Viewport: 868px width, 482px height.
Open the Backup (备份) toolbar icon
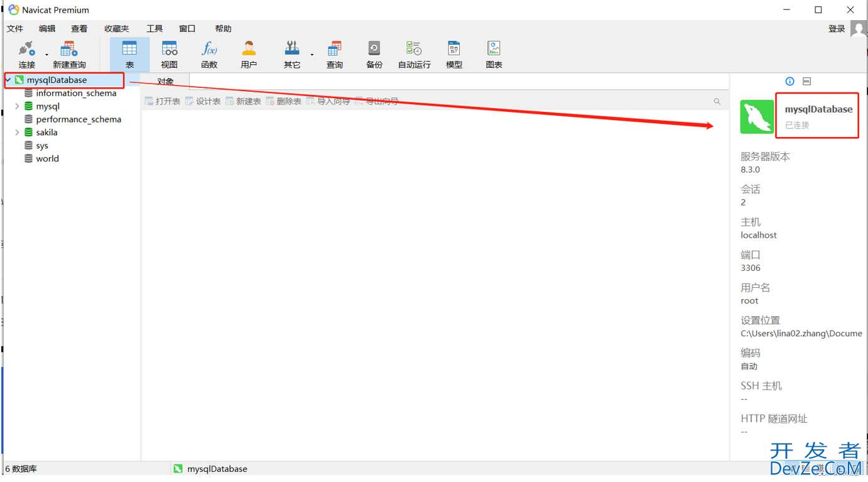click(374, 49)
